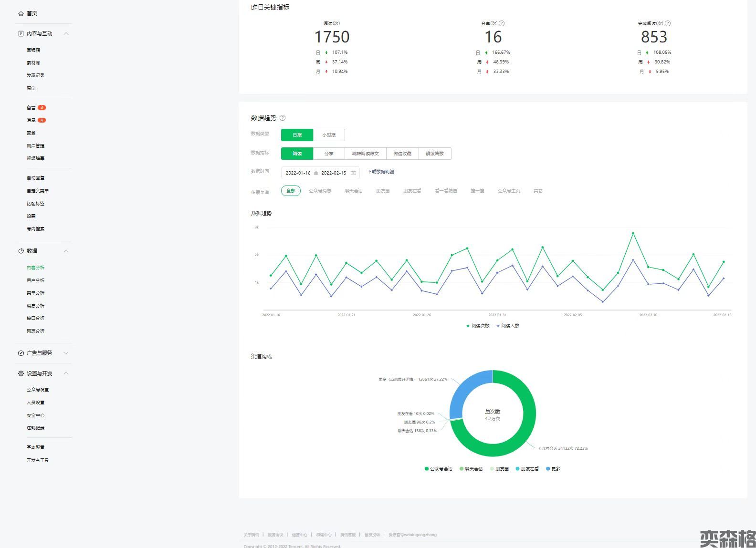Select the 分享 data metric option
Viewport: 756px width, 548px height.
pyautogui.click(x=329, y=154)
